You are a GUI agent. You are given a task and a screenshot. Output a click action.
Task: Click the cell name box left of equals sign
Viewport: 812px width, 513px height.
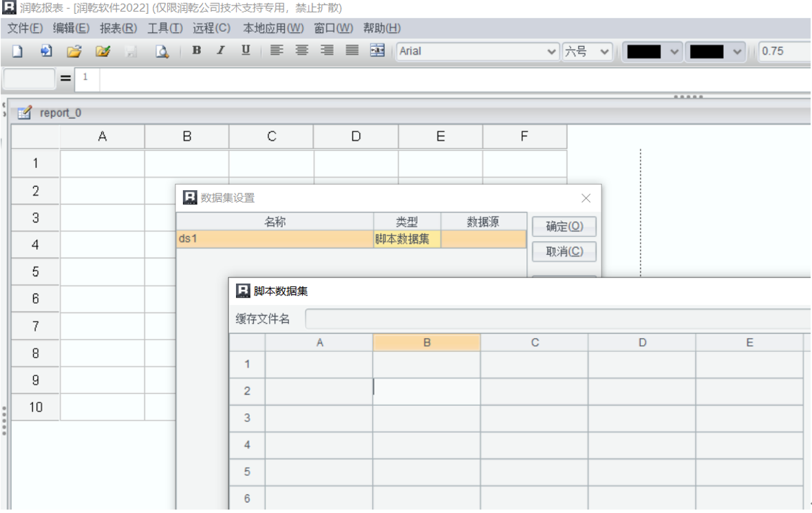(x=29, y=78)
